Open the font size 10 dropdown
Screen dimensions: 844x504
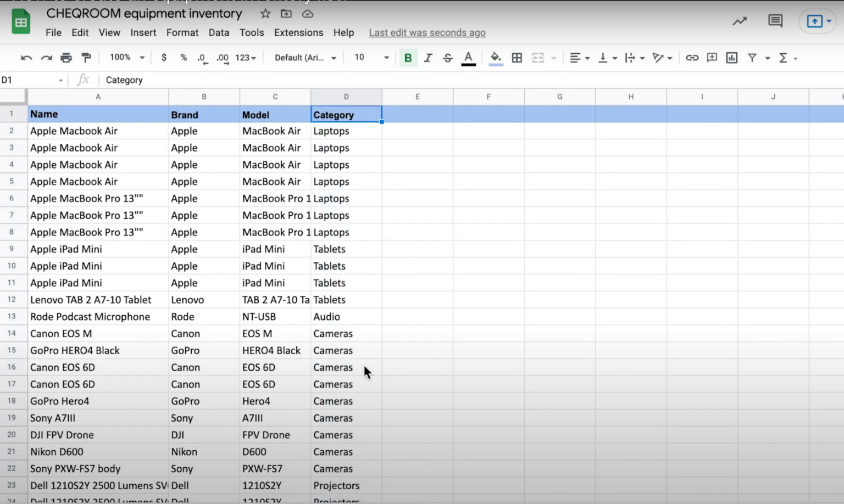[371, 58]
